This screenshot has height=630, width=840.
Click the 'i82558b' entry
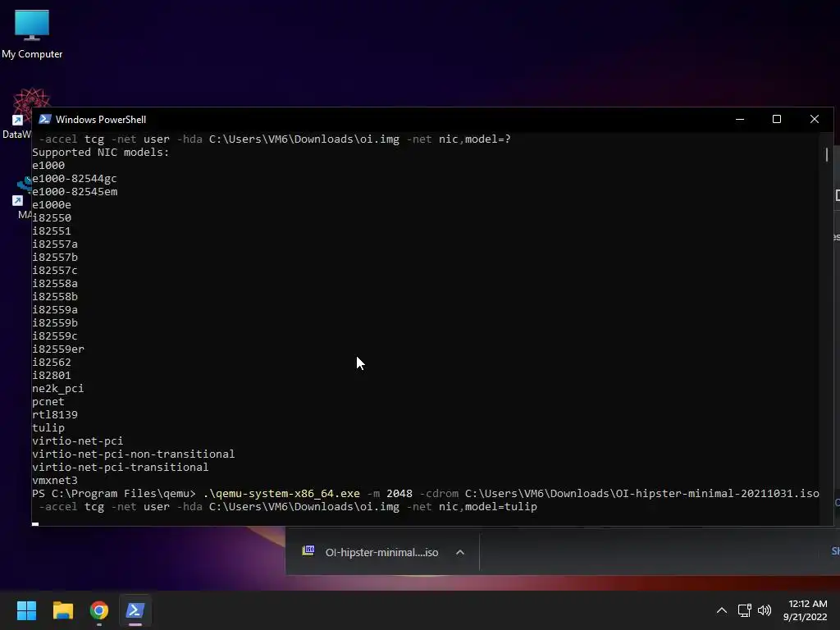(x=55, y=296)
